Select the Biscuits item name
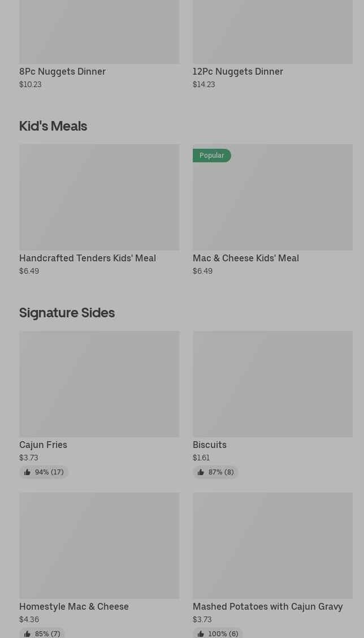Viewport: 364px width, 638px height. (x=209, y=445)
